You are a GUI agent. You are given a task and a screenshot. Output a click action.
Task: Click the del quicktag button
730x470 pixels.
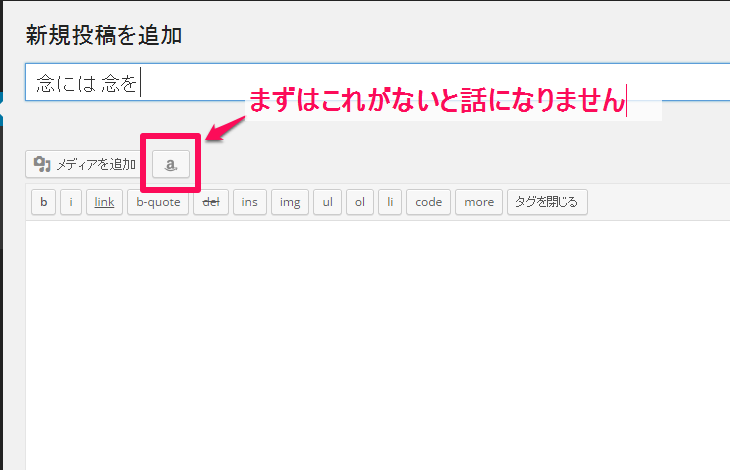(x=211, y=202)
